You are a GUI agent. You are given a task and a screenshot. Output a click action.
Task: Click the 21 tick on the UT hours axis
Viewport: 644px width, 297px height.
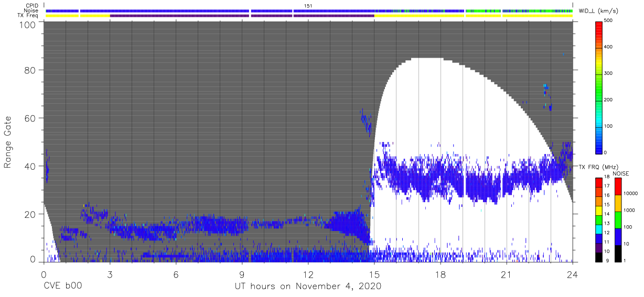[x=507, y=274]
